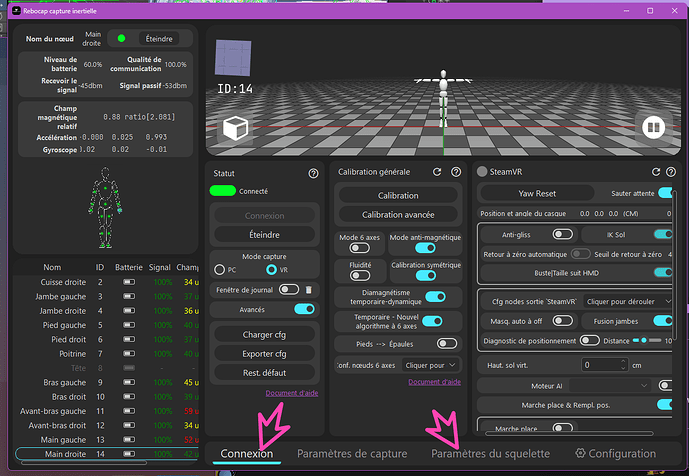
Task: Refresh the Calibration générale panel
Action: pyautogui.click(x=437, y=172)
